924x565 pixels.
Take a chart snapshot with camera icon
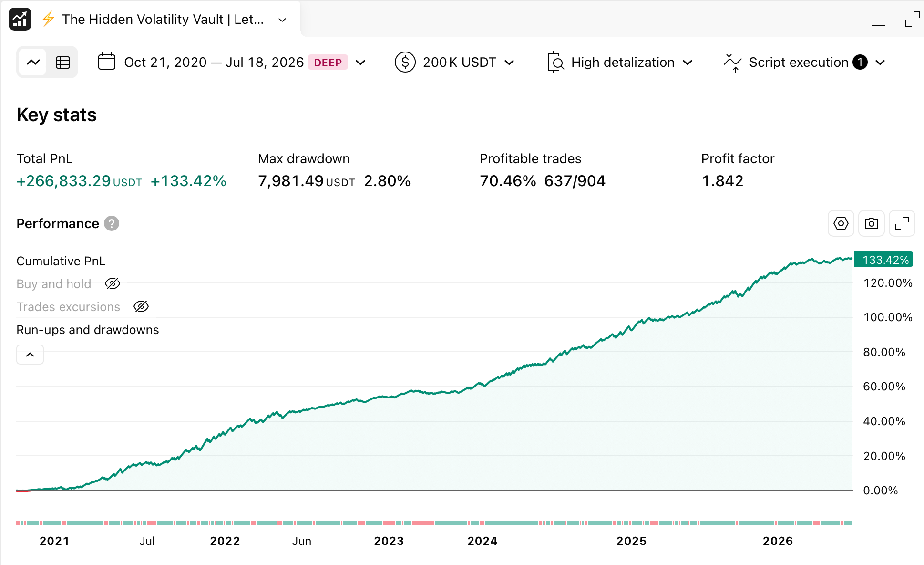pos(872,223)
